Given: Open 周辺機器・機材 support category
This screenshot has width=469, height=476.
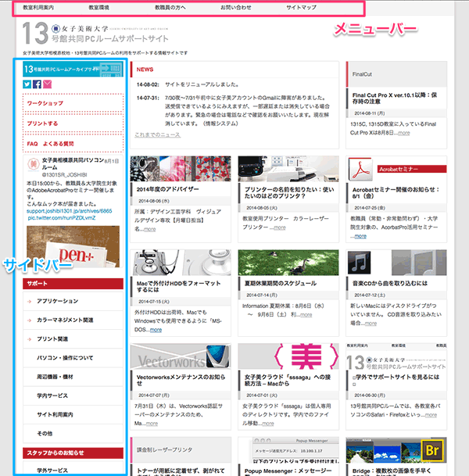Looking at the screenshot, I should pos(73,377).
